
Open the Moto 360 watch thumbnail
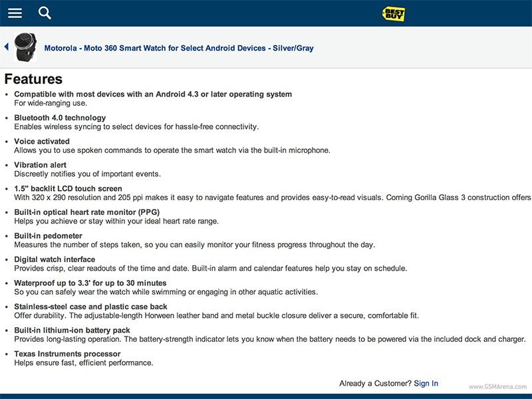coord(26,47)
